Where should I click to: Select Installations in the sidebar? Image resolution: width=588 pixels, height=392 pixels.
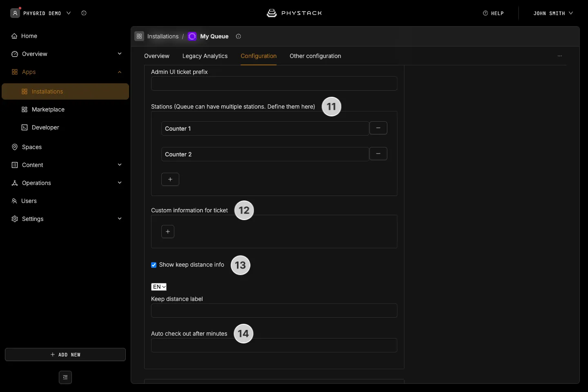[65, 91]
